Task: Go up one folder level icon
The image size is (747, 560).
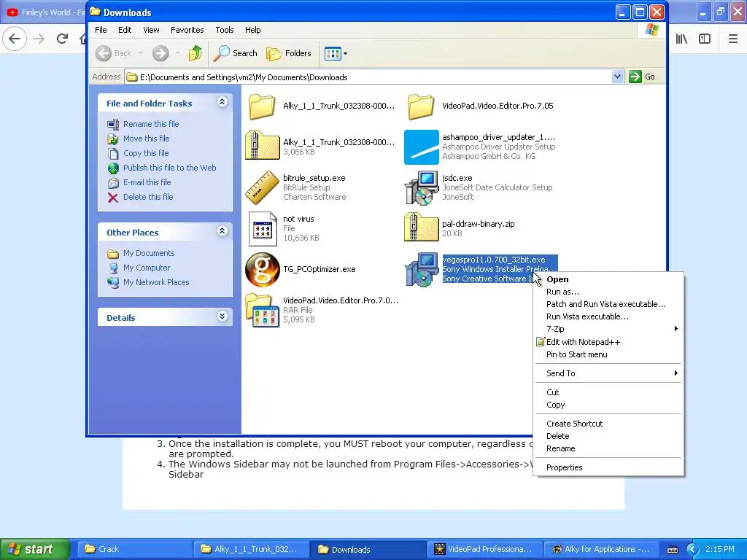Action: pyautogui.click(x=195, y=53)
